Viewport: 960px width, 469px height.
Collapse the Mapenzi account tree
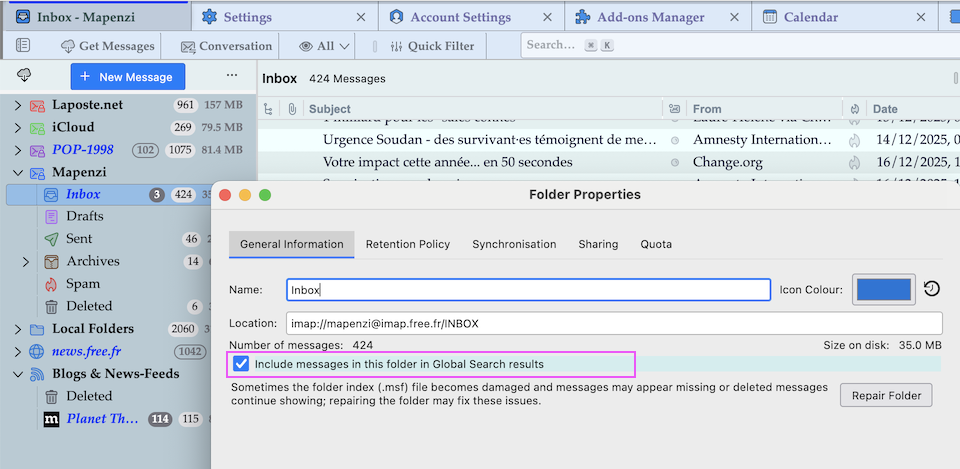[x=17, y=172]
